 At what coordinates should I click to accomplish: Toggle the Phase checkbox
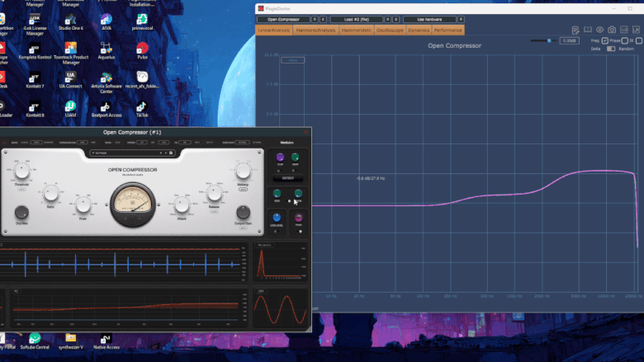(x=627, y=40)
